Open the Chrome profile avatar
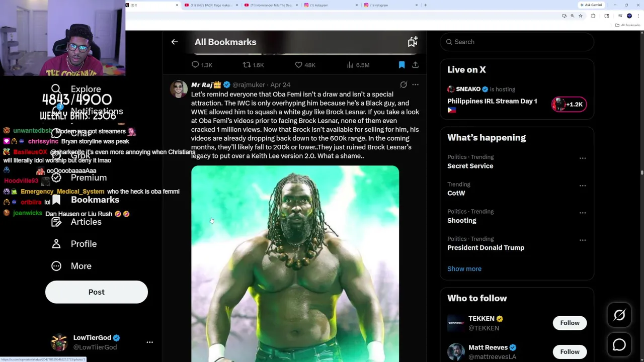The image size is (644, 362). point(629,16)
